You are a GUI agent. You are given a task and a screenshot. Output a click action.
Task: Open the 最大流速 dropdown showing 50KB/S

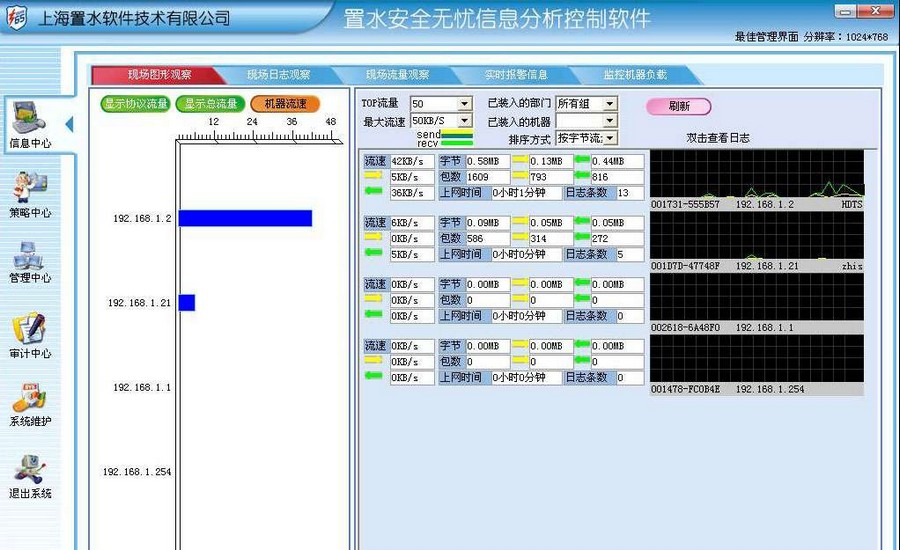point(441,121)
